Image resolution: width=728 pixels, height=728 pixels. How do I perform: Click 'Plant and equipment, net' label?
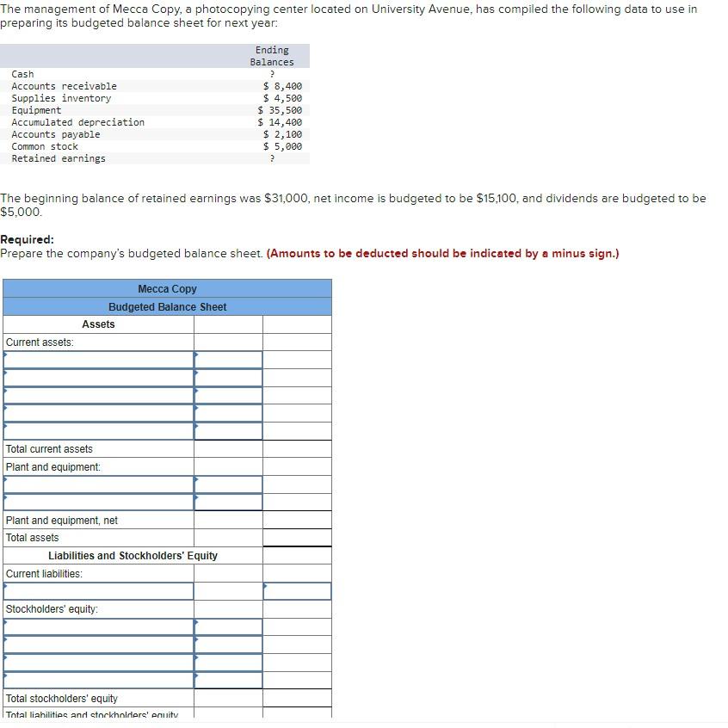click(x=62, y=521)
